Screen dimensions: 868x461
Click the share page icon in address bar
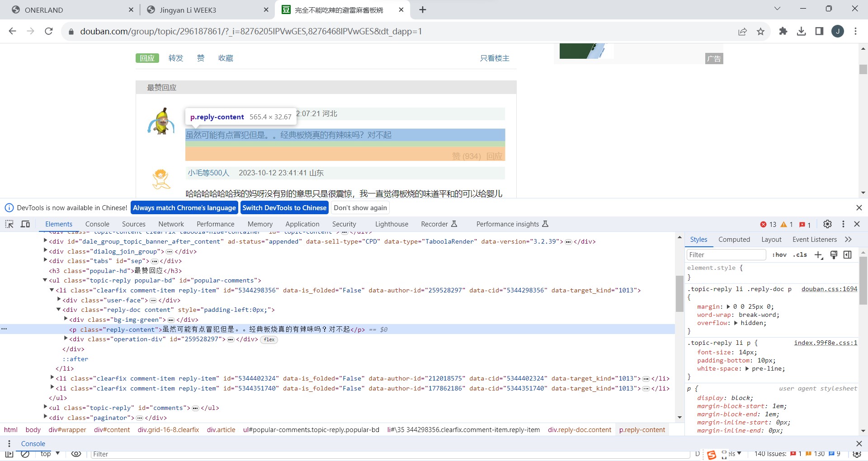(x=742, y=31)
